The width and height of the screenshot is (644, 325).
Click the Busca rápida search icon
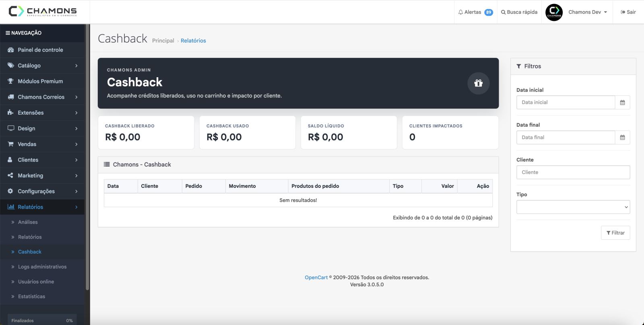[503, 12]
